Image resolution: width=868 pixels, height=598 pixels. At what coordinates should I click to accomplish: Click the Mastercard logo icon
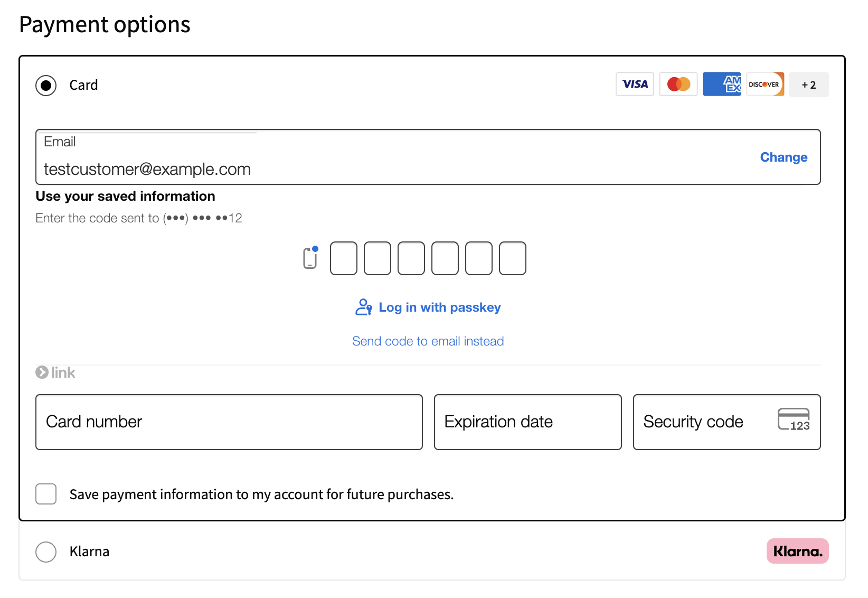(678, 85)
